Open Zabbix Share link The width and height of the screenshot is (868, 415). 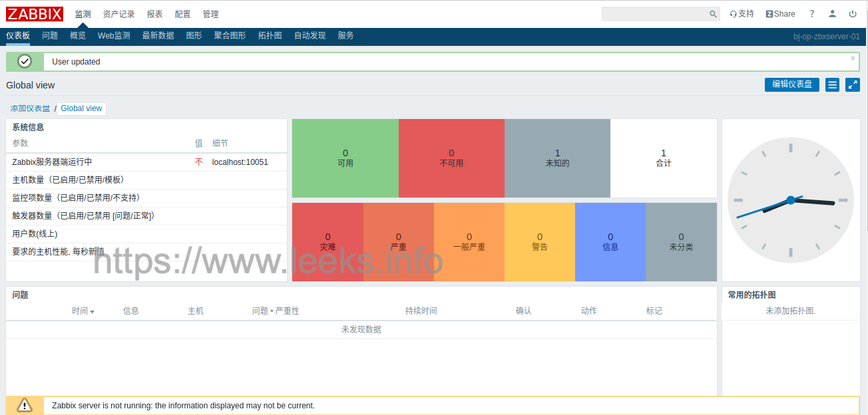coord(780,14)
